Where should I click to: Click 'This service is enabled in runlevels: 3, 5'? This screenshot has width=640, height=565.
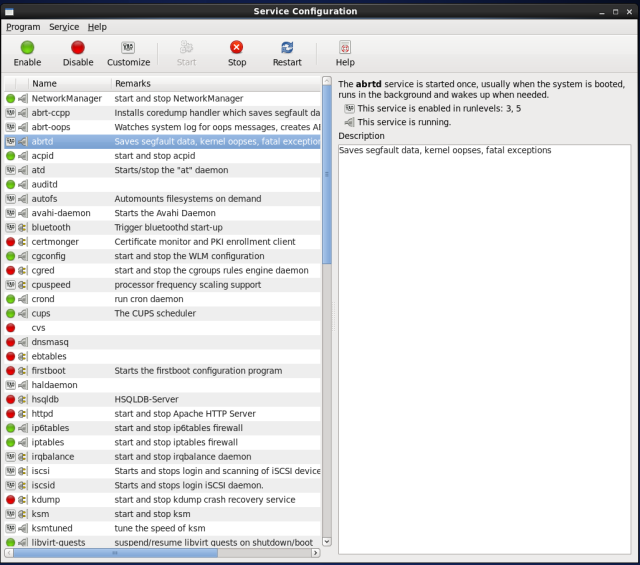(439, 109)
